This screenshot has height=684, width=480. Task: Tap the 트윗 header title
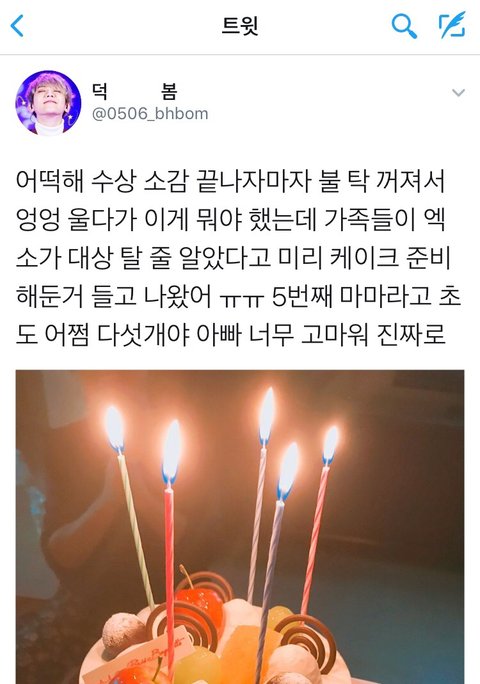coord(240,26)
